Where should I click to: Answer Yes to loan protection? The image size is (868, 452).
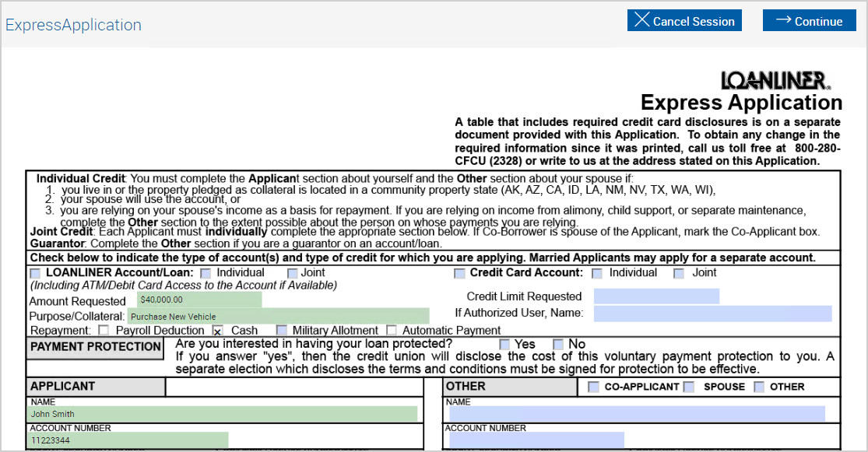click(504, 344)
